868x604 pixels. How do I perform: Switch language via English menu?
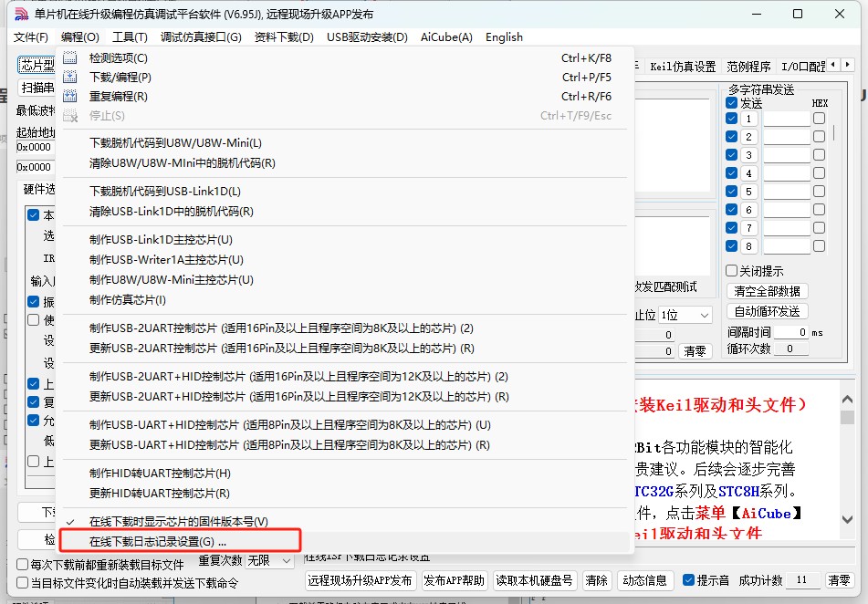pos(505,37)
